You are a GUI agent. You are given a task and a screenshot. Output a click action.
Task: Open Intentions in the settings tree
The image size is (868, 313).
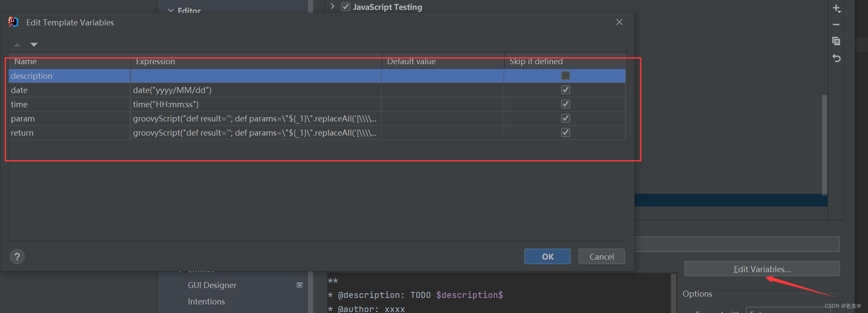click(x=206, y=301)
